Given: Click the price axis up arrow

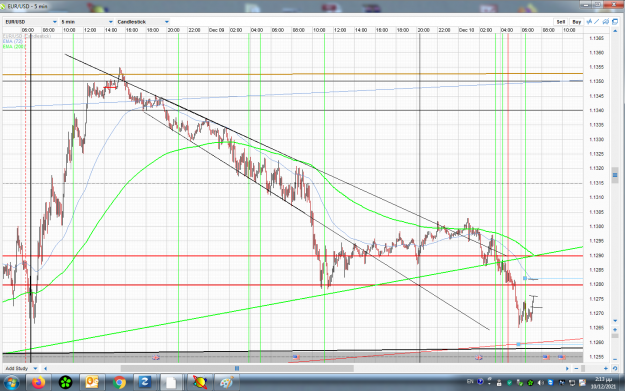Looking at the screenshot, I should pyautogui.click(x=615, y=31).
